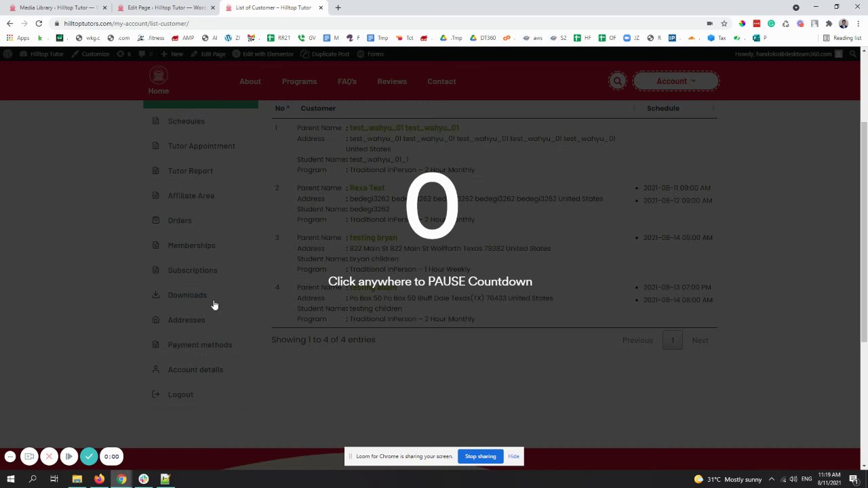Click the Loom pause recording button

(x=68, y=457)
